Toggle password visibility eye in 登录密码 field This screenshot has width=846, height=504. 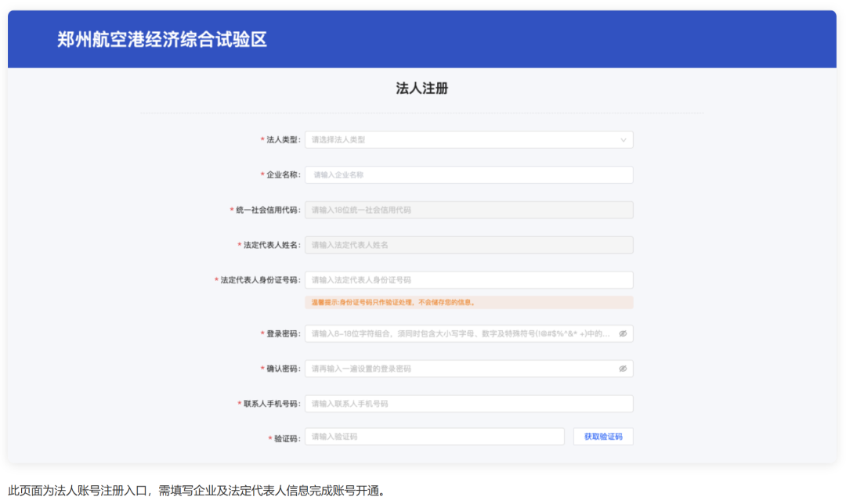pyautogui.click(x=623, y=333)
